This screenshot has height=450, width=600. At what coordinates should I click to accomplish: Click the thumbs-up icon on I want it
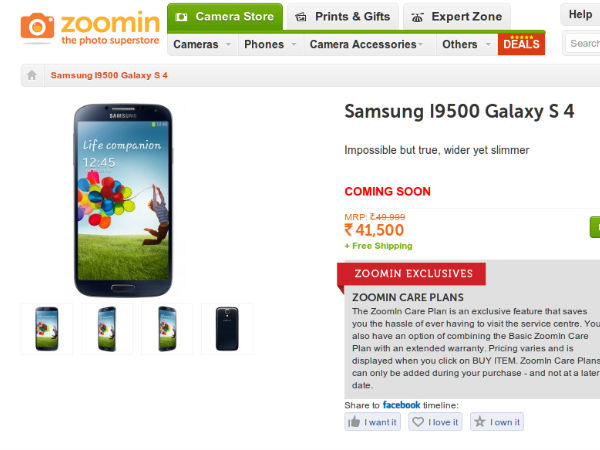coord(354,423)
